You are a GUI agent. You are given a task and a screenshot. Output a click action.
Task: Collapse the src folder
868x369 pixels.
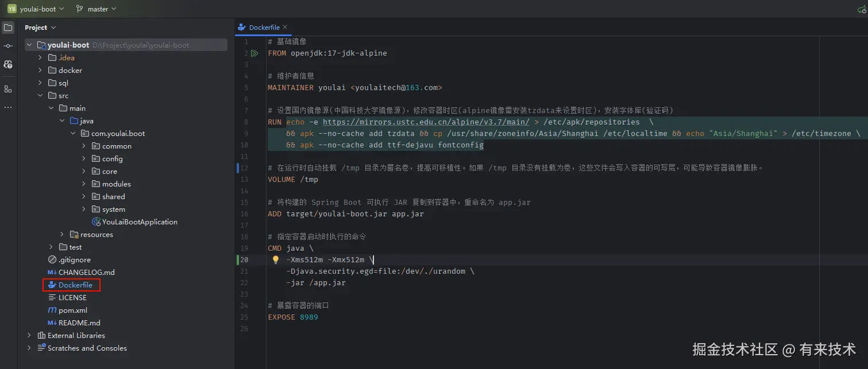tap(40, 96)
